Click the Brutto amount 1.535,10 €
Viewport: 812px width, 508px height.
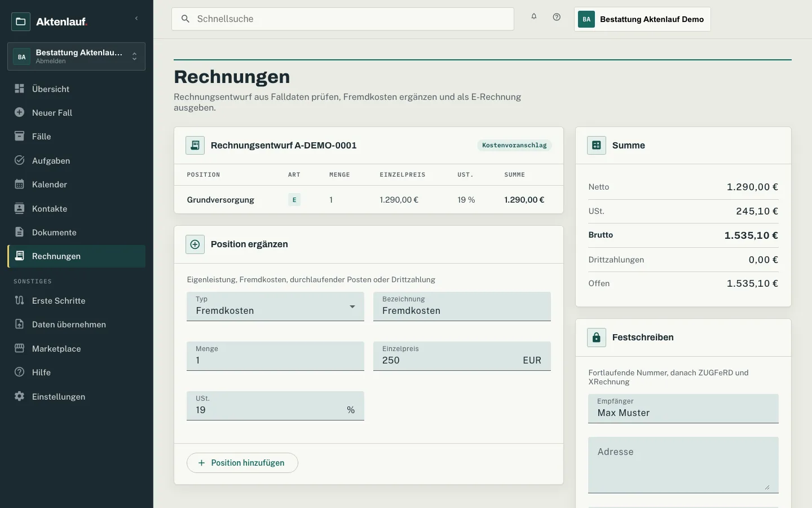point(751,235)
